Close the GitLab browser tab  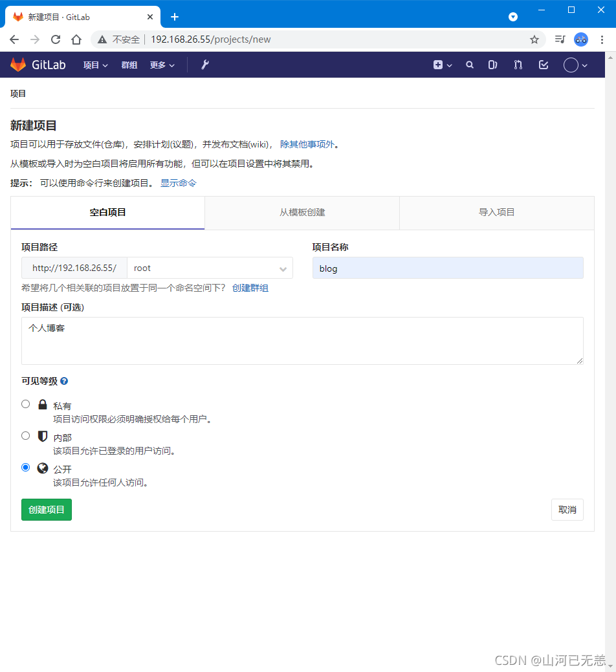click(150, 17)
